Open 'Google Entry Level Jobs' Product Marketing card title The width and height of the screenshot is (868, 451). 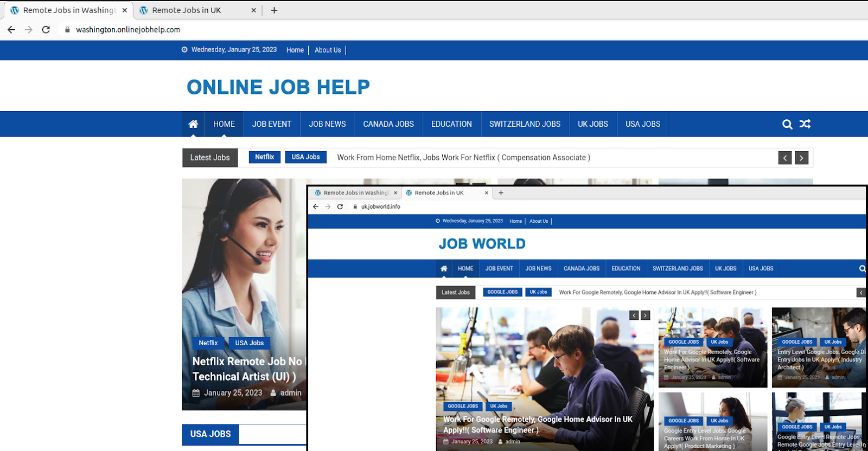(x=705, y=439)
